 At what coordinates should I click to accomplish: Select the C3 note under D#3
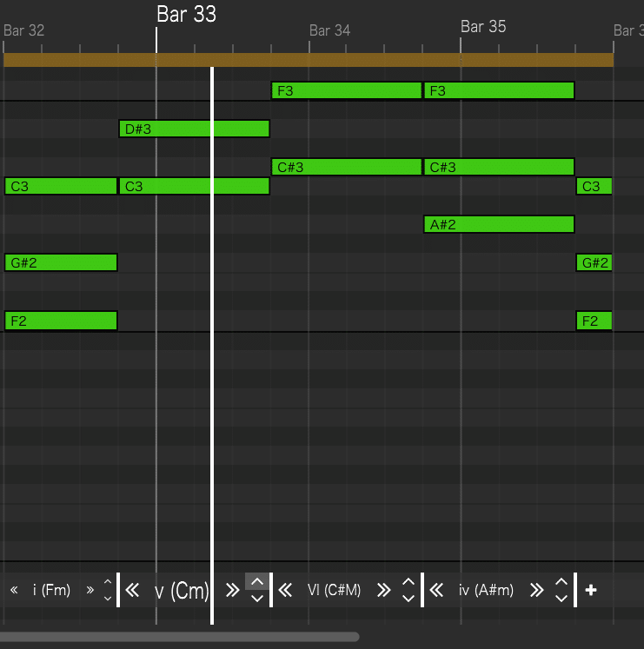[194, 186]
